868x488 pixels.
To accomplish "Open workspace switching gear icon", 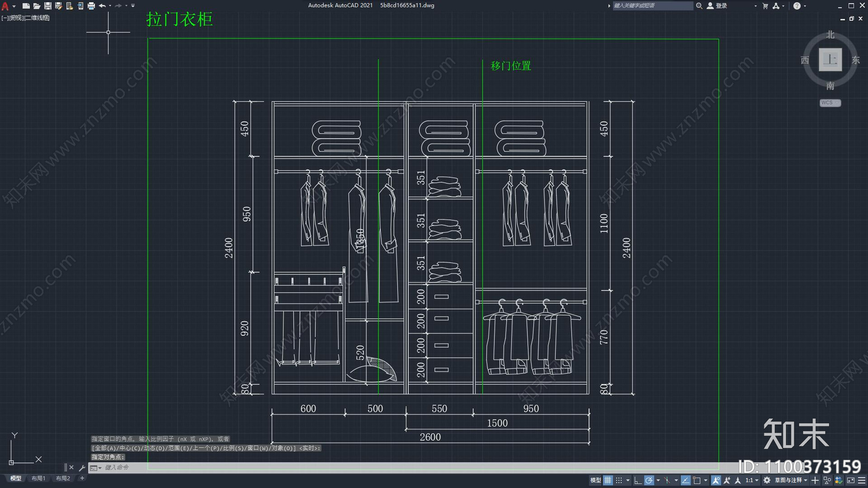I will click(767, 480).
